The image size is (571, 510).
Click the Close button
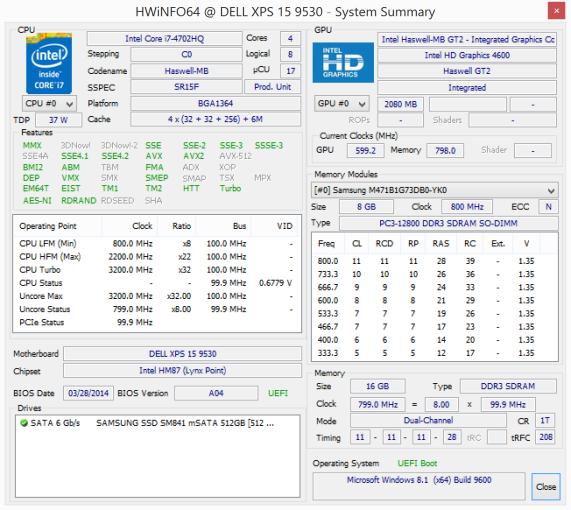point(546,487)
